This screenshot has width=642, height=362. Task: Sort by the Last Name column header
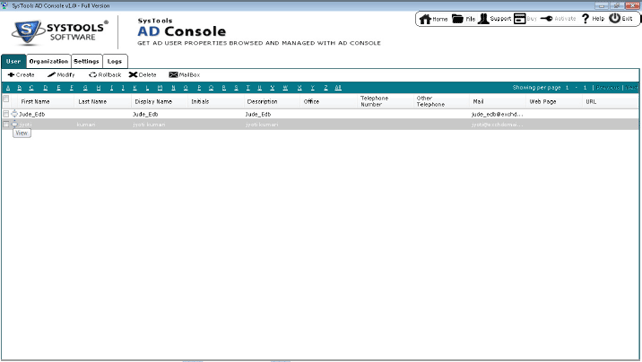[93, 102]
